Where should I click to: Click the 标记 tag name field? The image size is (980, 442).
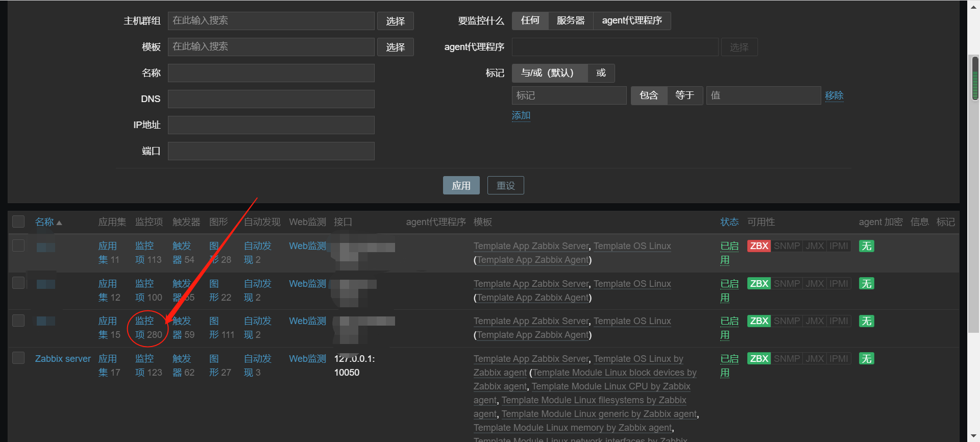(x=569, y=95)
